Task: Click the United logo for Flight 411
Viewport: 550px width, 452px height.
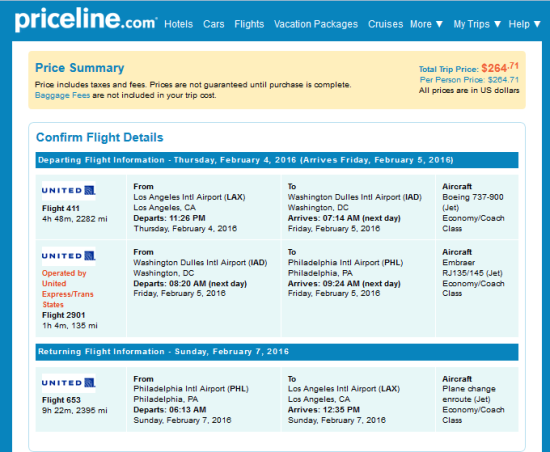Action: [68, 190]
